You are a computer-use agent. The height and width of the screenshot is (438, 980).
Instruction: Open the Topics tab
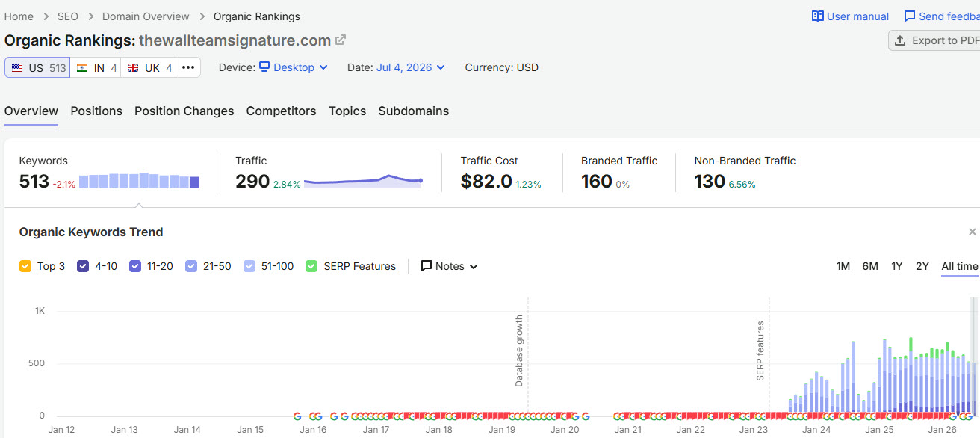pyautogui.click(x=347, y=111)
